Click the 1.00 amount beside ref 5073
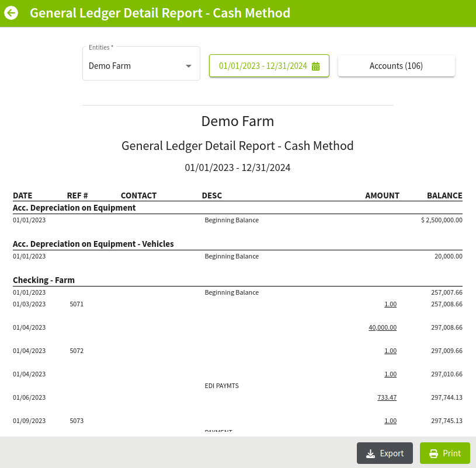This screenshot has height=468, width=476. pyautogui.click(x=390, y=421)
